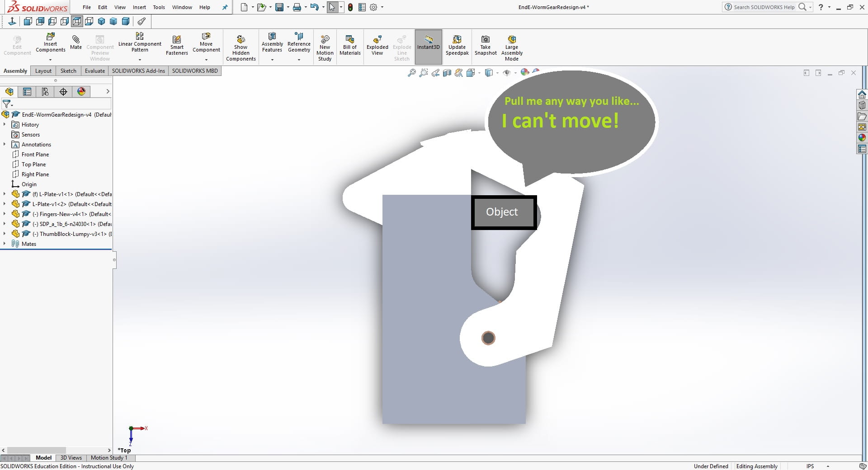Activate the Move Component tool
Image resolution: width=868 pixels, height=470 pixels.
206,43
